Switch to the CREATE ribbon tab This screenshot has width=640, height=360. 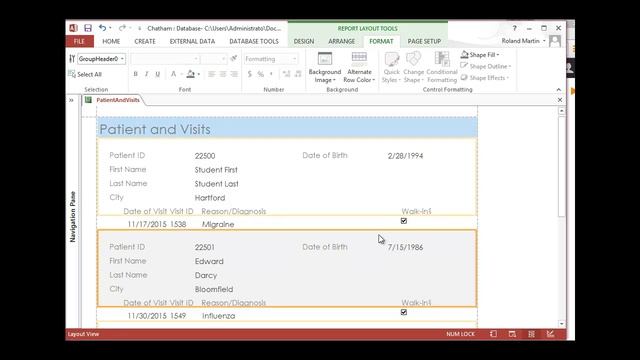tap(145, 41)
